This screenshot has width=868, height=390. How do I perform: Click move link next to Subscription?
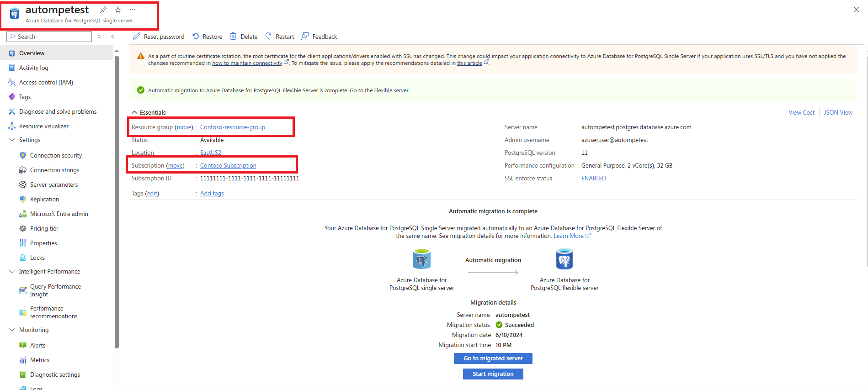(x=176, y=165)
